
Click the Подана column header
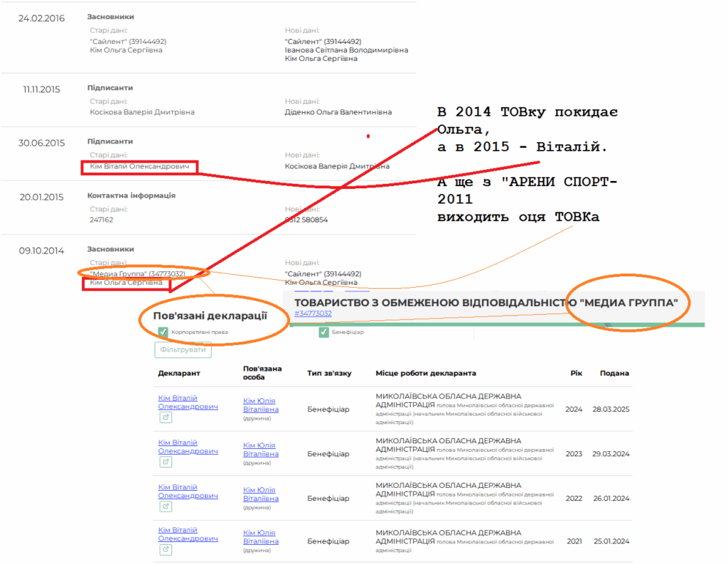tap(614, 373)
